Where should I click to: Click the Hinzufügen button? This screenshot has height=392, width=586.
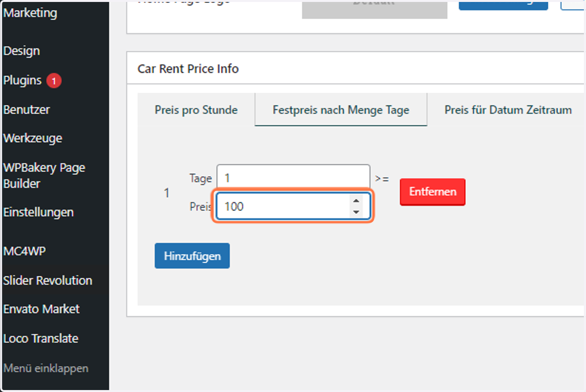click(192, 256)
